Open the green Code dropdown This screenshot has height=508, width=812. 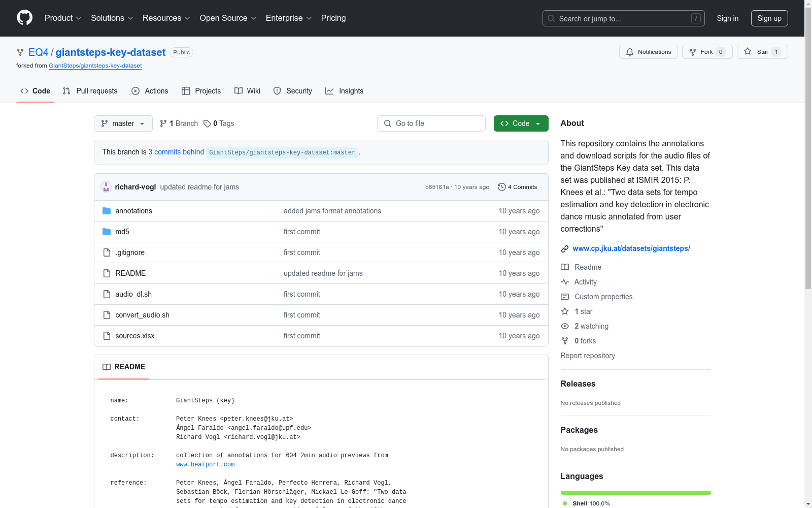pyautogui.click(x=521, y=123)
